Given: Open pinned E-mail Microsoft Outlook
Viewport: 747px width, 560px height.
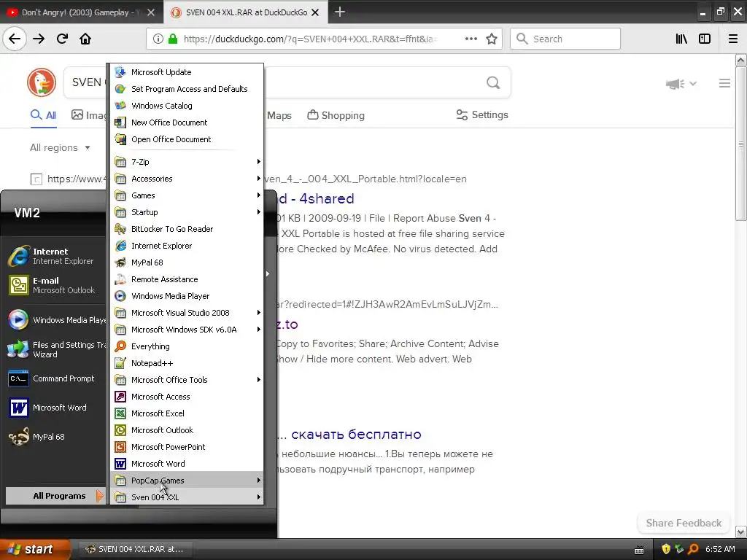Looking at the screenshot, I should point(55,285).
